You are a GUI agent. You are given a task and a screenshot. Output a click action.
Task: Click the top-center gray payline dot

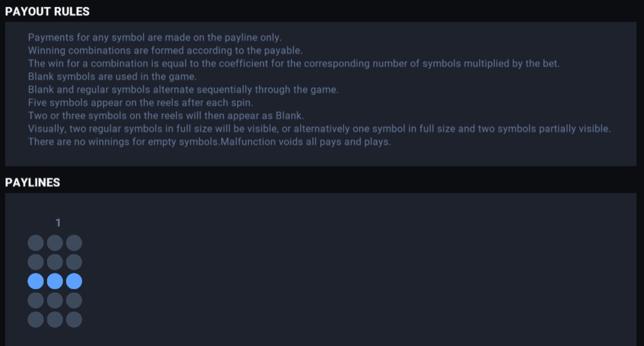55,243
